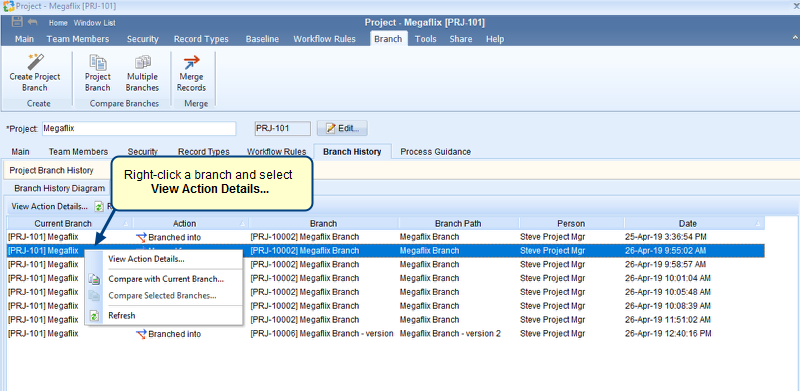Select the row dated 26-Apr-19 10:08:39 AM
Image resolution: width=800 pixels, height=391 pixels.
(x=385, y=306)
